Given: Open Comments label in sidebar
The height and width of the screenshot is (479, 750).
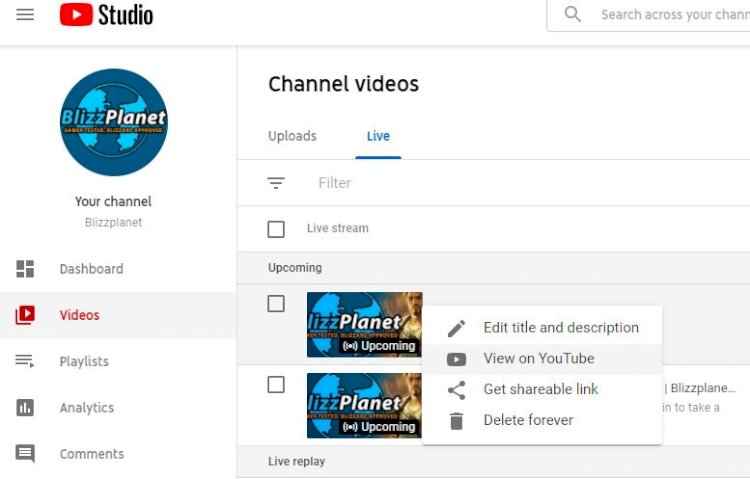Looking at the screenshot, I should 91,454.
